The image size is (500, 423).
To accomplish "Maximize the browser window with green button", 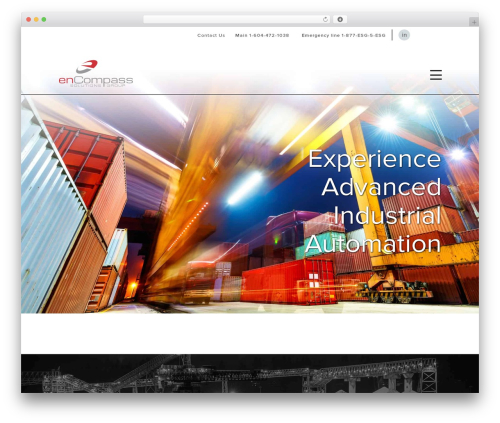I will pyautogui.click(x=44, y=20).
